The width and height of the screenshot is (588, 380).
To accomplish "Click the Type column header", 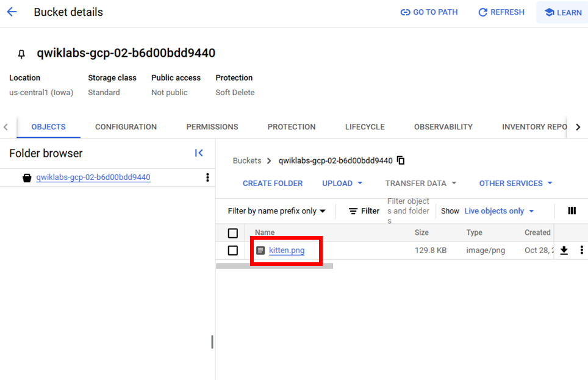I will [474, 232].
